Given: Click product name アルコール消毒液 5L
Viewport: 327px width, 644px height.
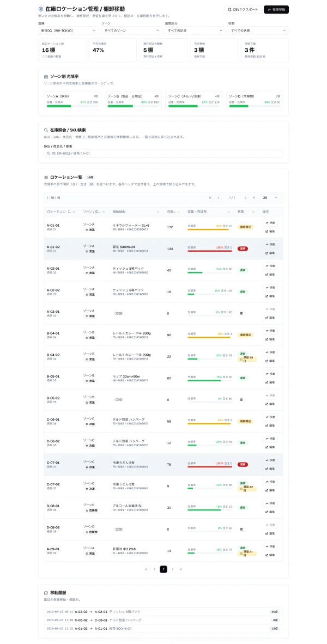Looking at the screenshot, I should coord(129,506).
